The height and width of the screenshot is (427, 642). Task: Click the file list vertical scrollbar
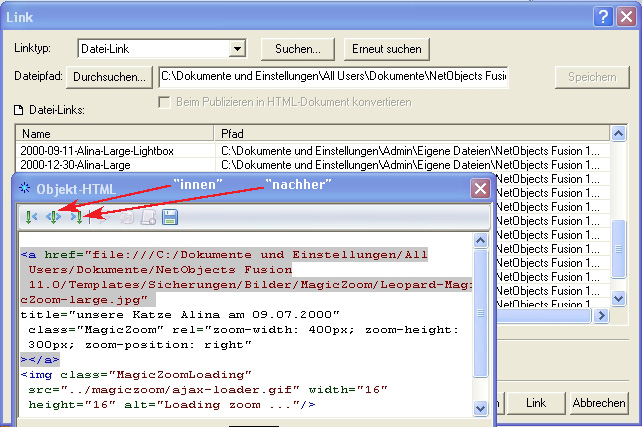[619, 240]
